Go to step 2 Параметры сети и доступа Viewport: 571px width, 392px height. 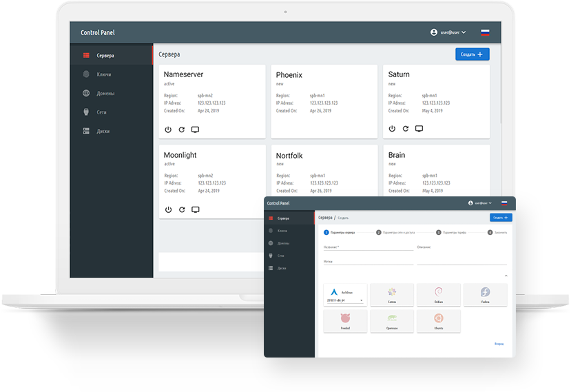tap(395, 232)
